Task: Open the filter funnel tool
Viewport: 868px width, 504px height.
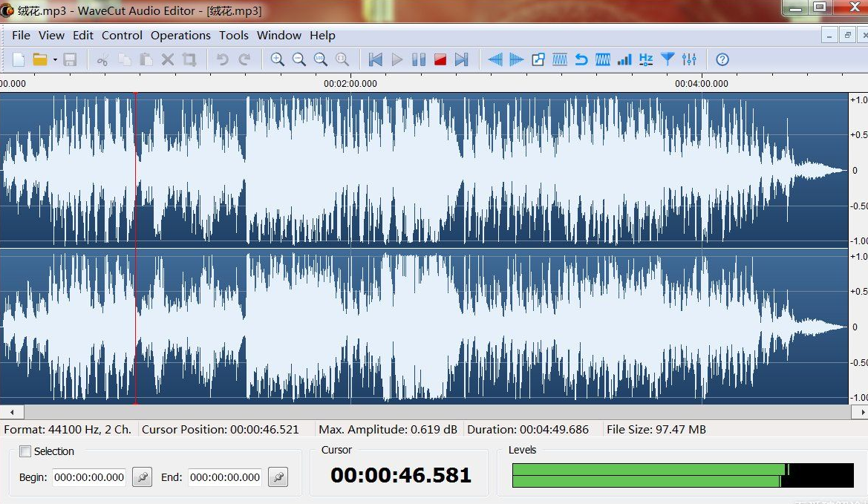Action: (x=668, y=59)
